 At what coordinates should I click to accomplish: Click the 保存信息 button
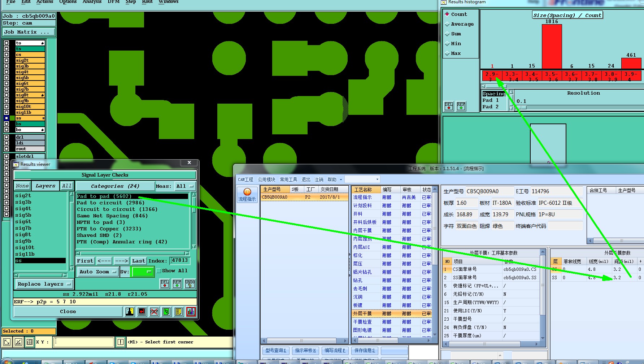(x=365, y=350)
